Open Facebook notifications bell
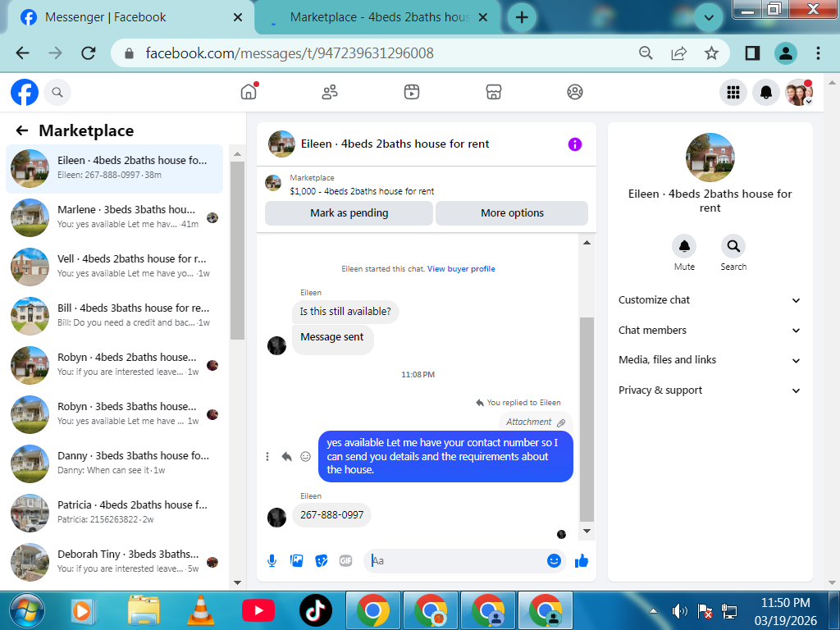This screenshot has height=630, width=840. [x=766, y=92]
